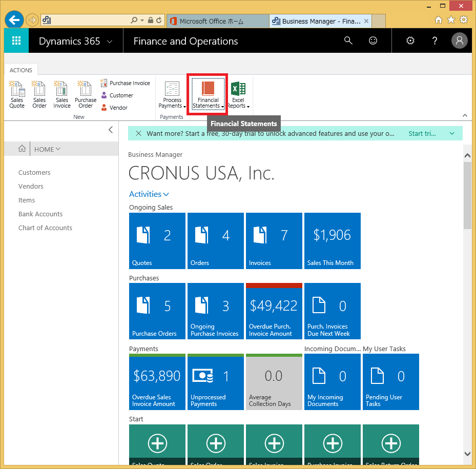This screenshot has width=476, height=469.
Task: Open Bank Accounts in navigation pane
Action: pyautogui.click(x=40, y=214)
